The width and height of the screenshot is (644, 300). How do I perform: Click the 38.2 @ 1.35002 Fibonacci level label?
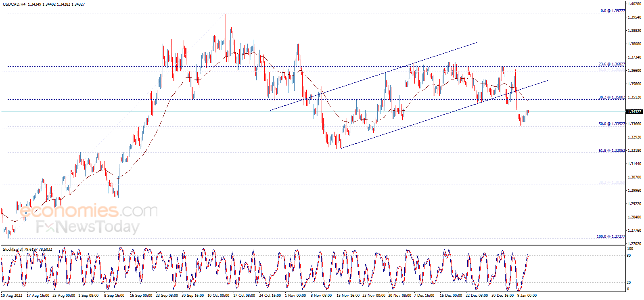pos(612,97)
